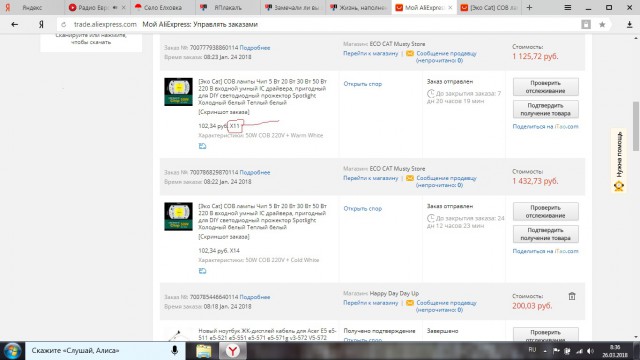Click envelope icon for order 700777938860114
Viewport: 640px width, 360px height.
point(410,53)
